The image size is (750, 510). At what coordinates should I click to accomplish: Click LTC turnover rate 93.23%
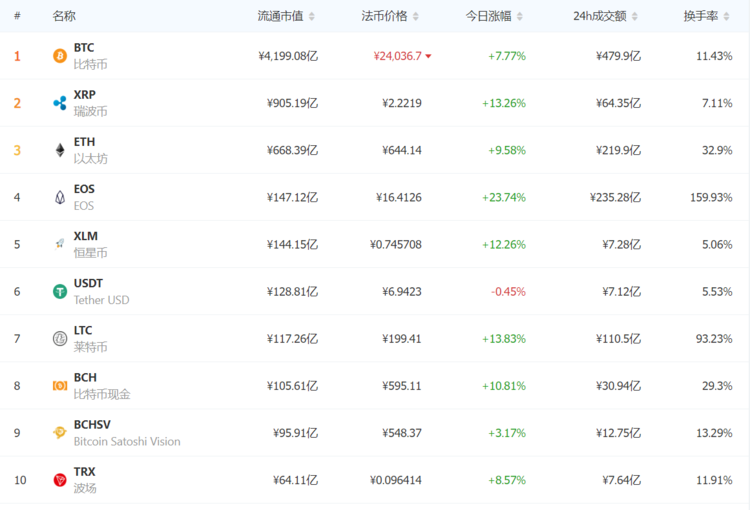(714, 339)
